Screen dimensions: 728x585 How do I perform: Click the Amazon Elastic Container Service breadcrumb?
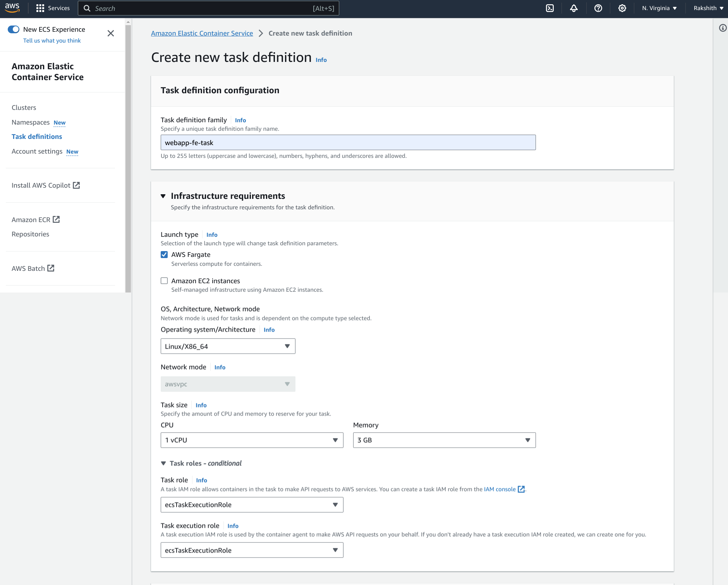coord(202,33)
